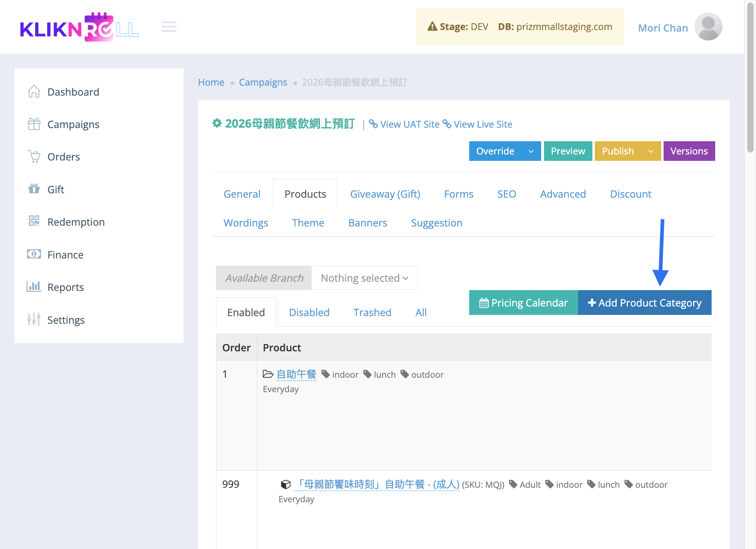This screenshot has width=756, height=549.
Task: Click the hamburger menu icon
Action: tap(169, 27)
